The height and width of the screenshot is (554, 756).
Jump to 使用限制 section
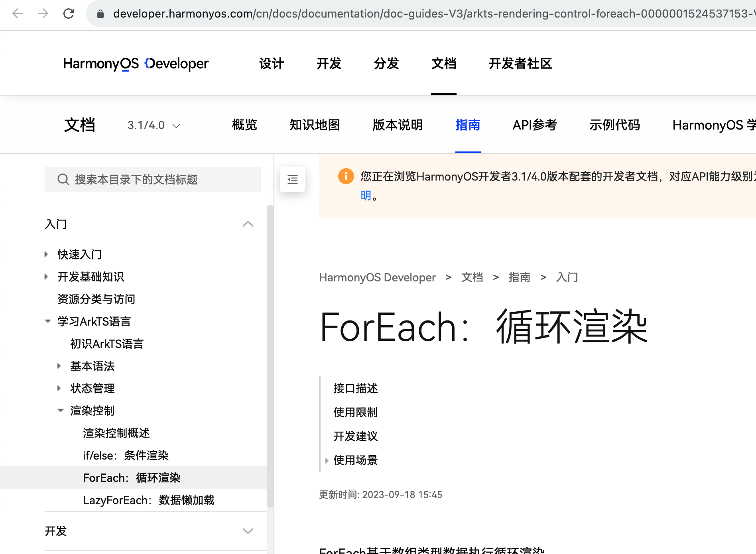coord(355,412)
